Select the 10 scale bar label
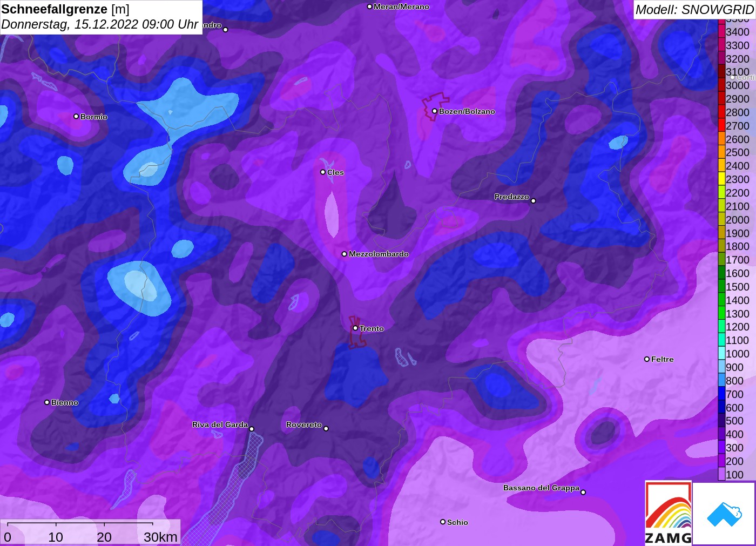The image size is (756, 546). [x=56, y=537]
